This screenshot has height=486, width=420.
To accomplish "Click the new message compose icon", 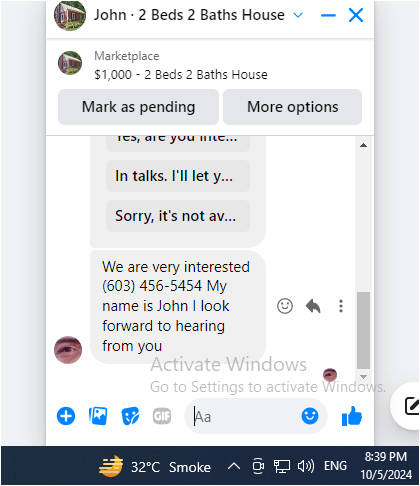I will [x=411, y=406].
